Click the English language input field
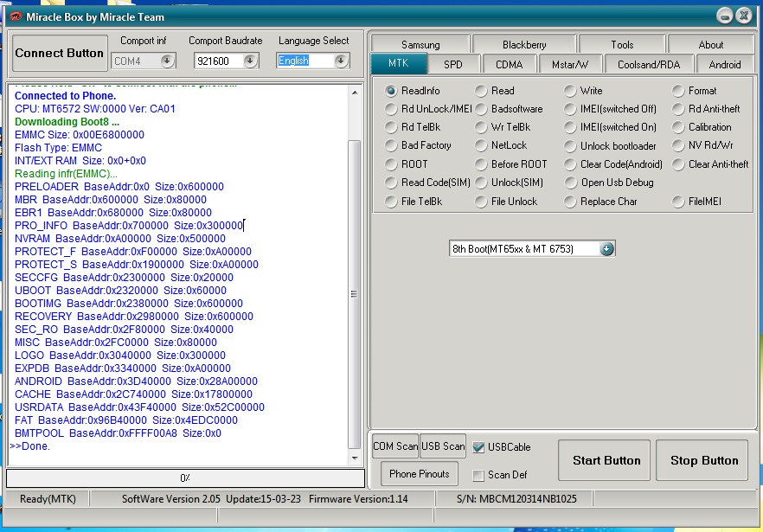This screenshot has height=532, width=763. pyautogui.click(x=305, y=61)
